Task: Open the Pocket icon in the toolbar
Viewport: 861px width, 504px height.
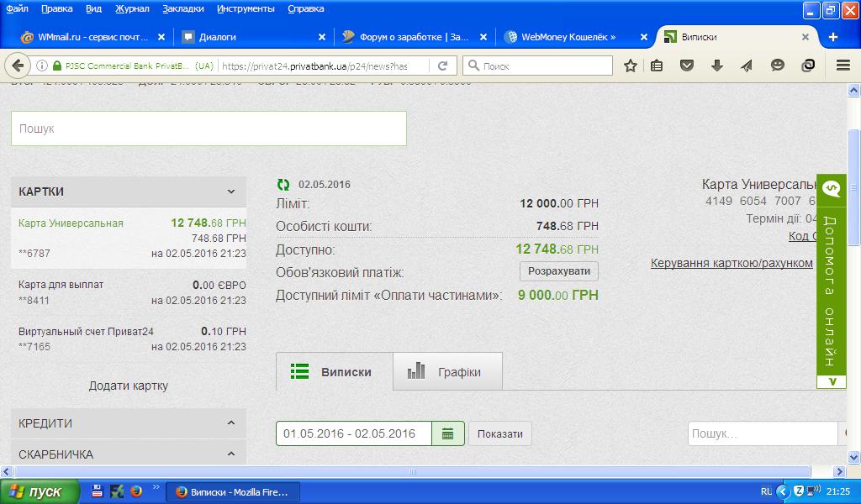Action: pyautogui.click(x=687, y=66)
